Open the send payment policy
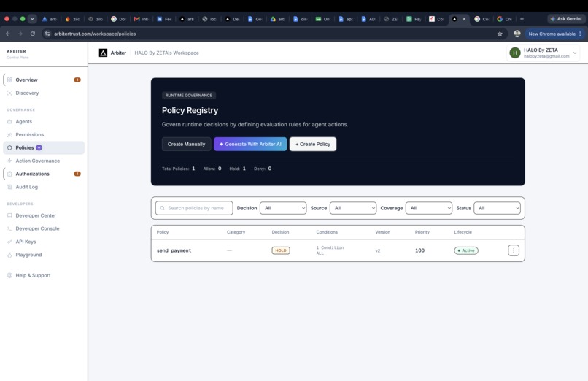 [174, 250]
